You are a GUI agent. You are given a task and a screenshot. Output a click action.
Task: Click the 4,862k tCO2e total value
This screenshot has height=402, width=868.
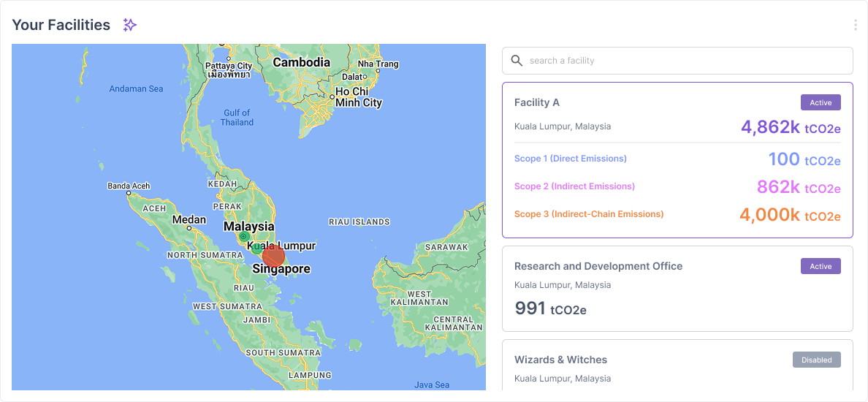pyautogui.click(x=790, y=128)
